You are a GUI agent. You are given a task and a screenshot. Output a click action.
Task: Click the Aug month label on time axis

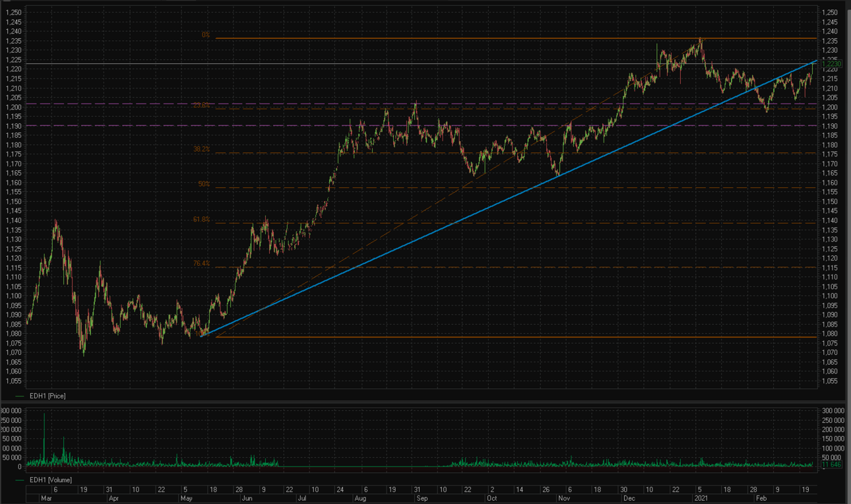(360, 499)
